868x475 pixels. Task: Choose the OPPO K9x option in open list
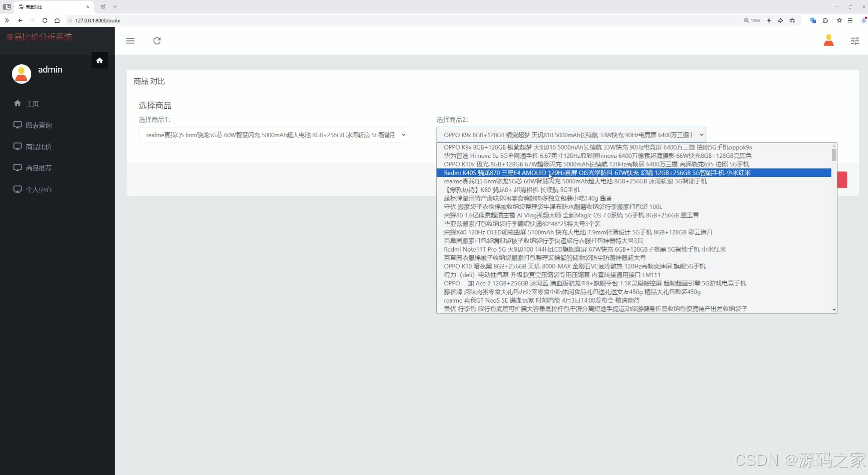coord(634,147)
